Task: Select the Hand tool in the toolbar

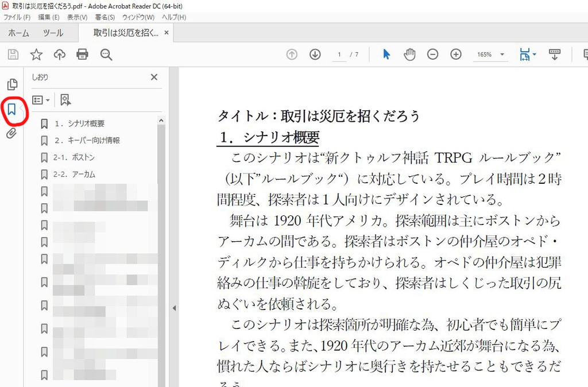Action: pos(410,54)
